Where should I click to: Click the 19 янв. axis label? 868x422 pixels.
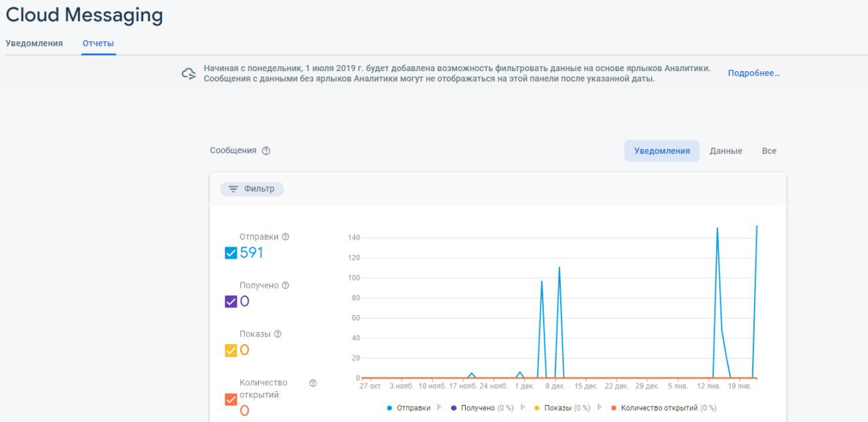click(x=739, y=386)
